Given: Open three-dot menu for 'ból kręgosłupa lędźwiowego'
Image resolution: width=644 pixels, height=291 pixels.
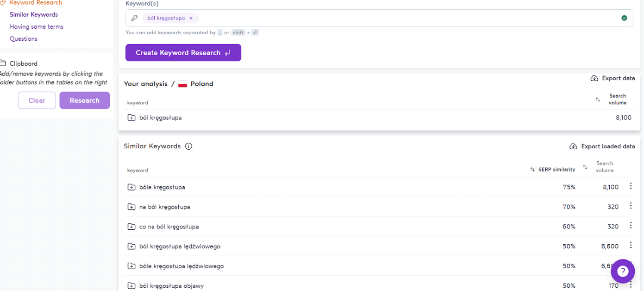Looking at the screenshot, I should tap(631, 245).
